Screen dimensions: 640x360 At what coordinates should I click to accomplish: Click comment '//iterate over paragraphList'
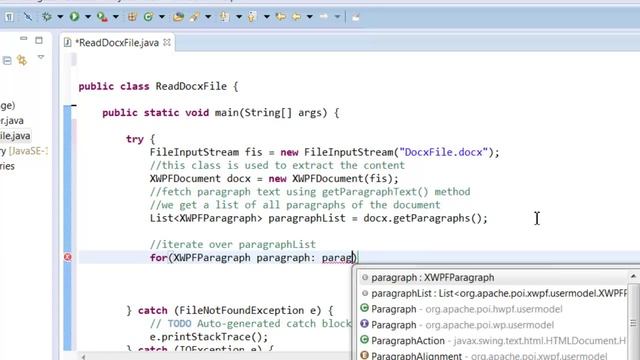233,244
